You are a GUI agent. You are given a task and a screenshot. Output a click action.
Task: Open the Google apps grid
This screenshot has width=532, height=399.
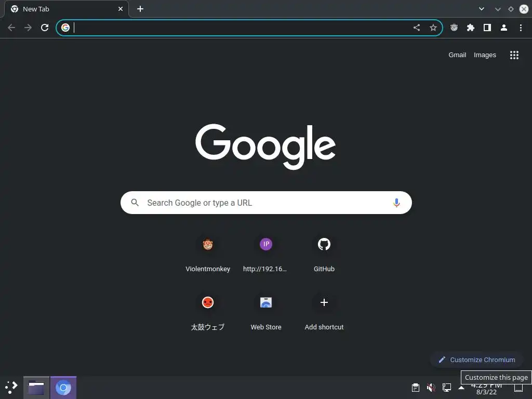pos(514,55)
